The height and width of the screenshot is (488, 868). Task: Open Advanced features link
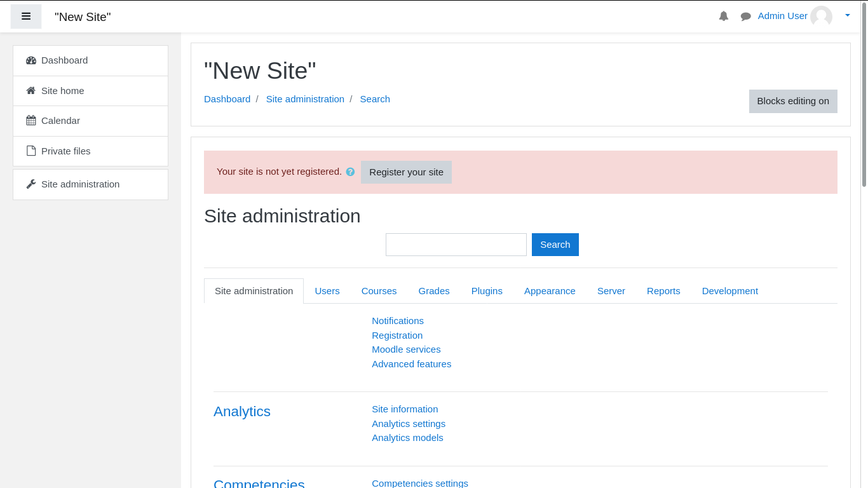[411, 364]
